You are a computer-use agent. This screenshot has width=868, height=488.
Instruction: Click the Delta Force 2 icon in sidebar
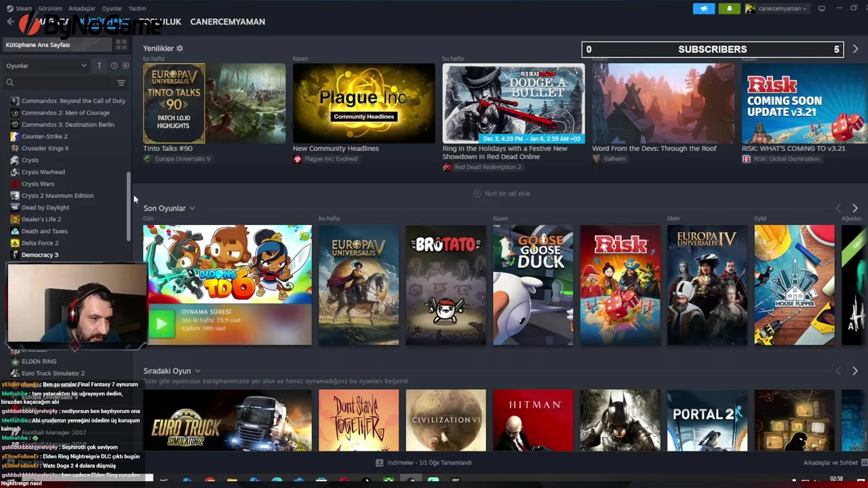click(x=15, y=243)
